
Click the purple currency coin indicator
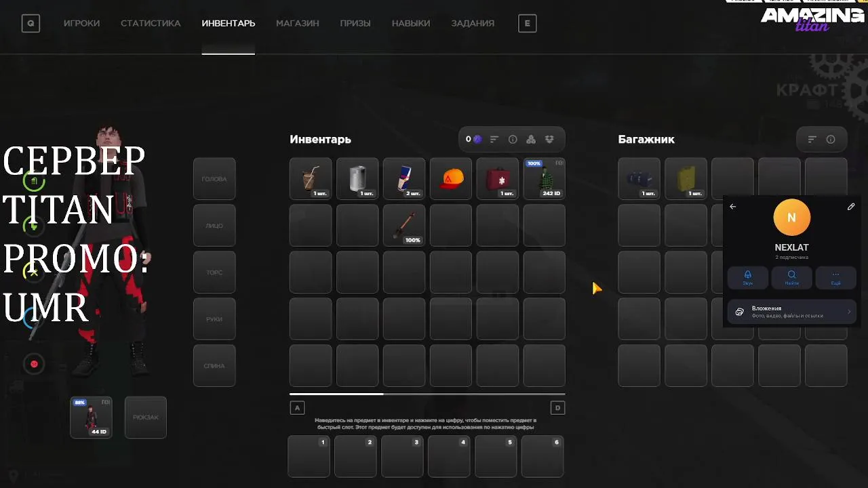[477, 140]
